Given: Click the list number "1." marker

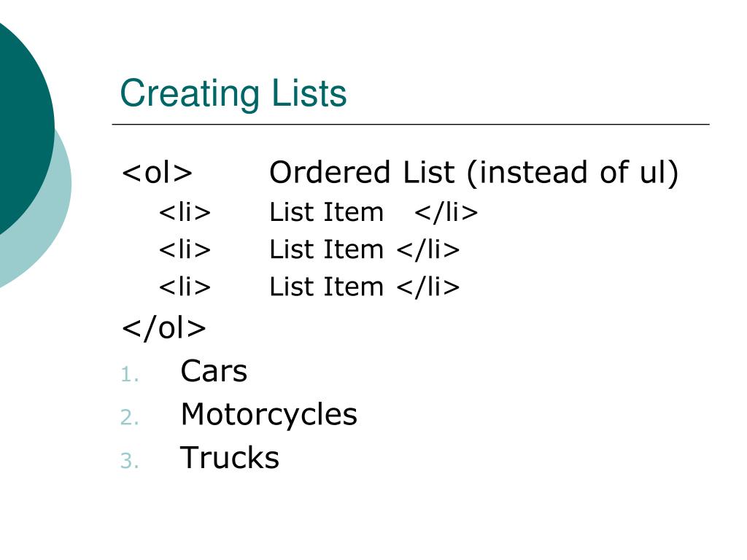Looking at the screenshot, I should point(129,376).
